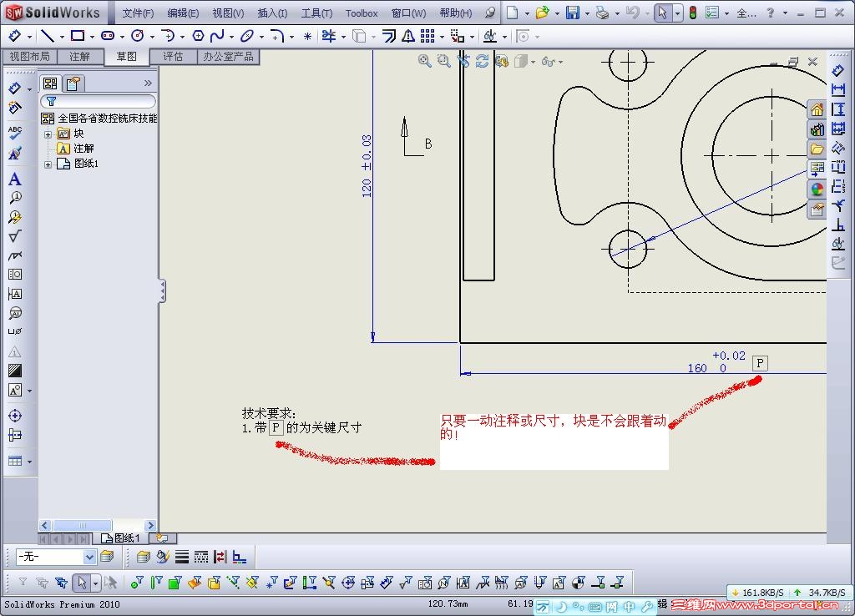Open the 窗口(W) menu
The height and width of the screenshot is (616, 855).
click(x=408, y=13)
